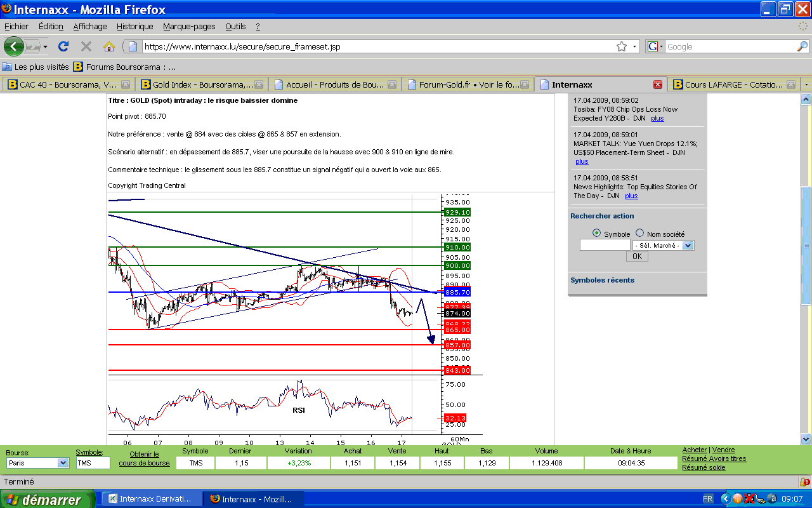The width and height of the screenshot is (812, 508).
Task: Expand the Bourse Paris dropdown
Action: click(62, 463)
